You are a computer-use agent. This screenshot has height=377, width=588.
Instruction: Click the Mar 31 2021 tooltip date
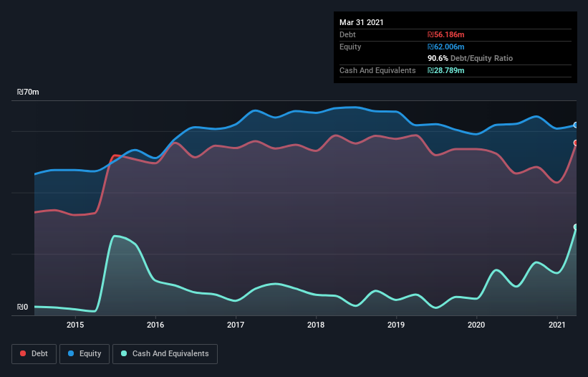(x=362, y=22)
